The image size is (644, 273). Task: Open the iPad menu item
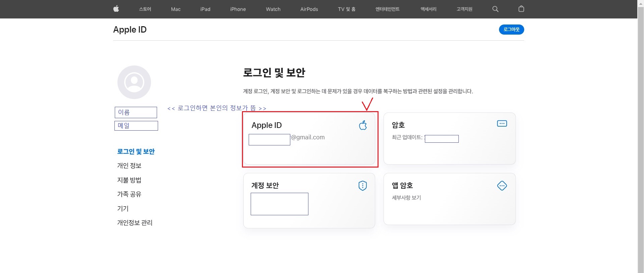pos(205,9)
